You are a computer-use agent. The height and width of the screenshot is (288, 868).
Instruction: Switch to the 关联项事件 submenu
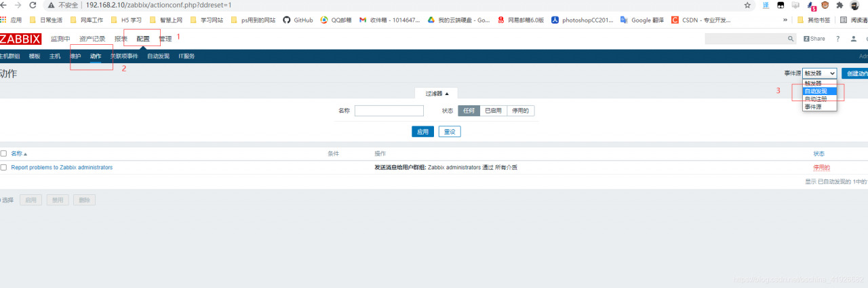pos(124,56)
